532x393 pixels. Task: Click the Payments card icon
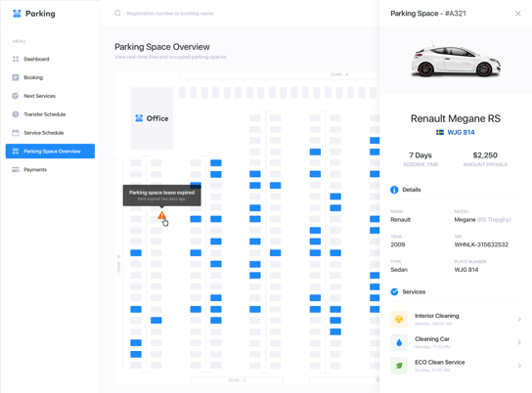click(16, 169)
